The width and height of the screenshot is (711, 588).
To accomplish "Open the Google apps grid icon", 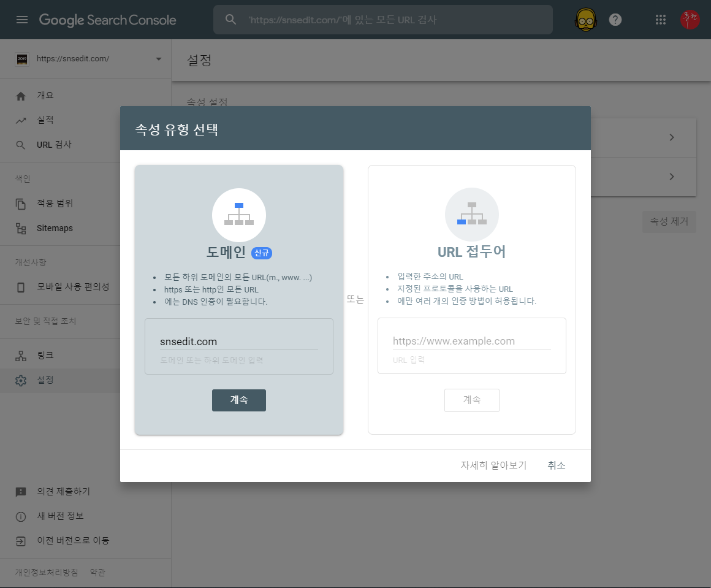I will [x=661, y=20].
